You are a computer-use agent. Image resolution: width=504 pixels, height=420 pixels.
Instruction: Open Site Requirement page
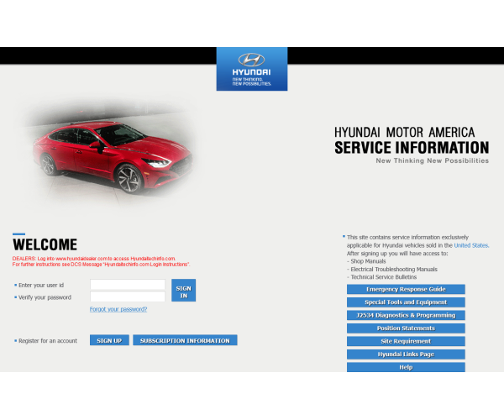coord(406,341)
